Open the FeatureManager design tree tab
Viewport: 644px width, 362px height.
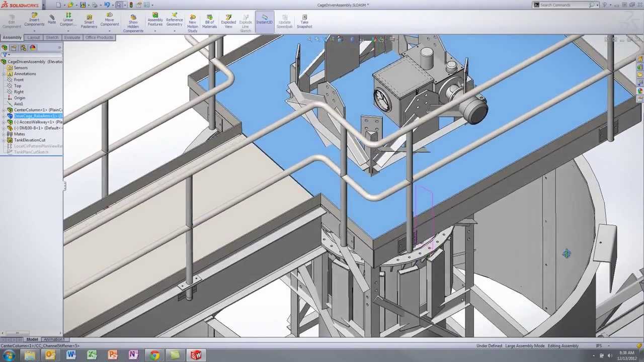[x=5, y=48]
